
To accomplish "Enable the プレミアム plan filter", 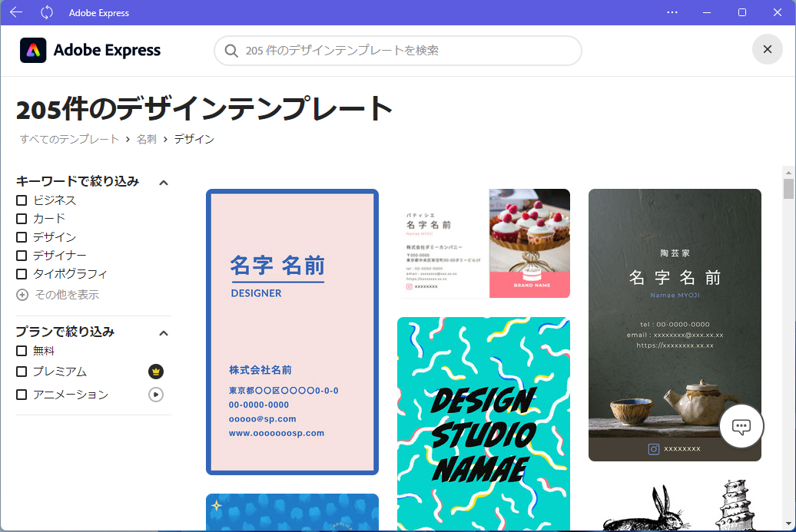I will coord(22,372).
